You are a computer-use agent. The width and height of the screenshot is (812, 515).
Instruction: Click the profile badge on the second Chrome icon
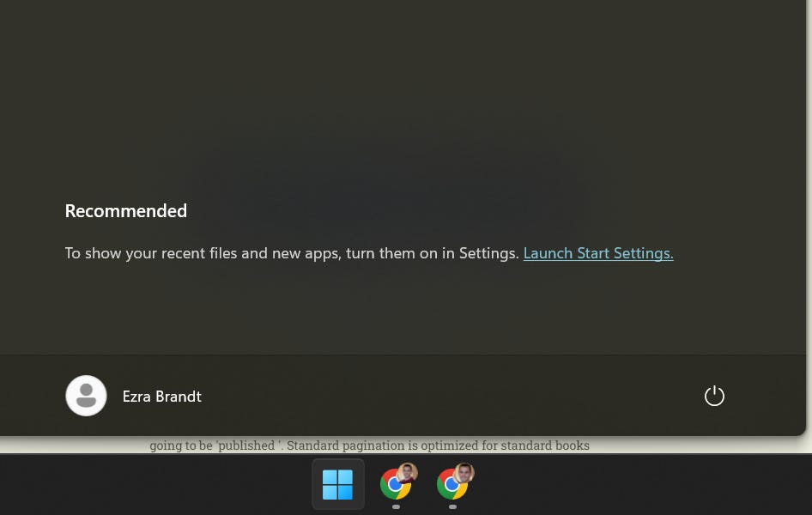coord(464,472)
